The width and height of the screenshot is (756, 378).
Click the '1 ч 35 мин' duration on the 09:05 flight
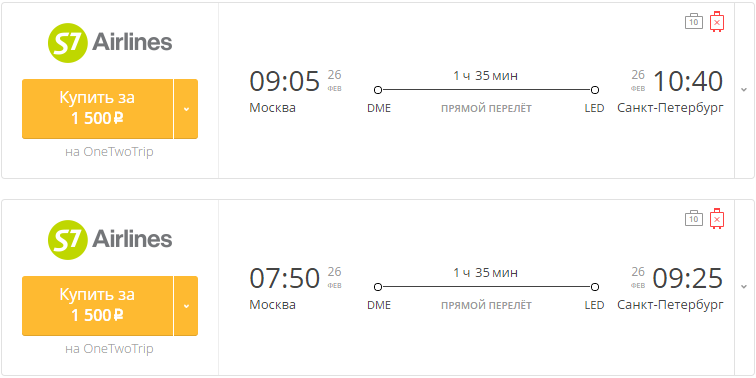click(486, 76)
